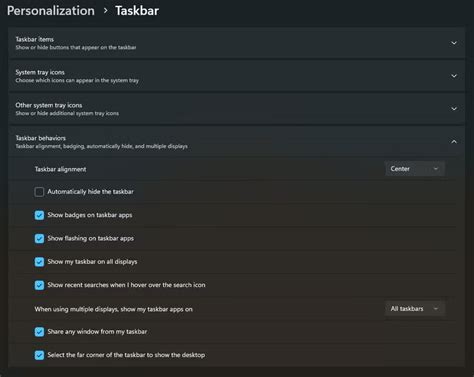
Task: Go back to Personalization breadcrumb
Action: coord(51,11)
